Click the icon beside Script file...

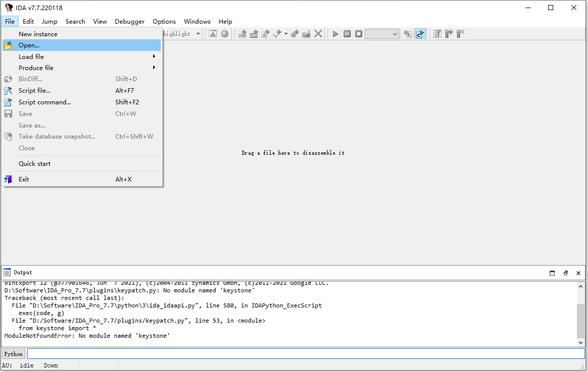[8, 91]
